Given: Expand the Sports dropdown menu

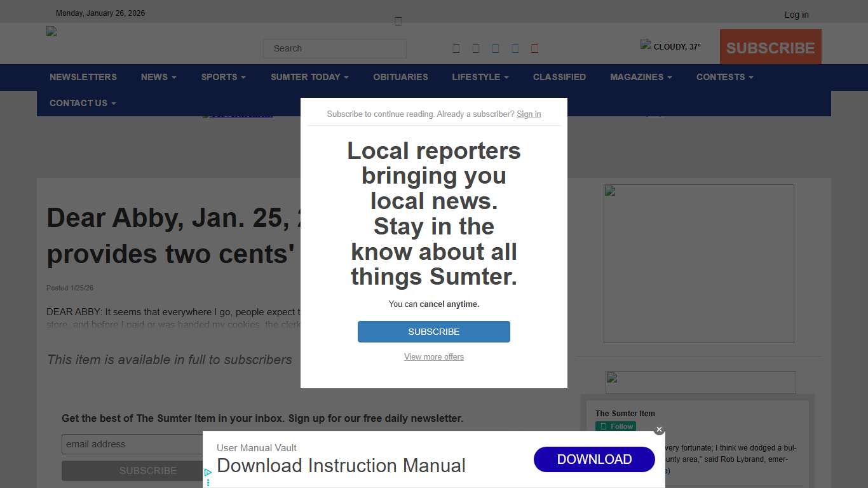Looking at the screenshot, I should tap(223, 77).
